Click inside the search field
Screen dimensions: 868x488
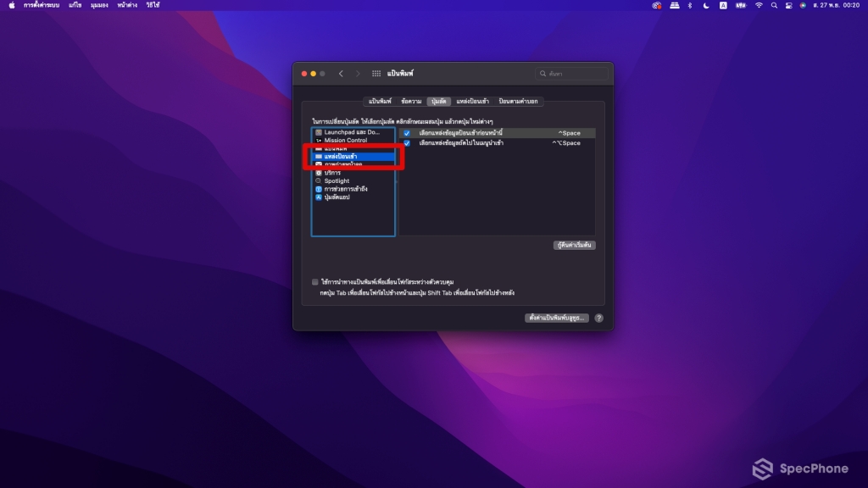(572, 74)
